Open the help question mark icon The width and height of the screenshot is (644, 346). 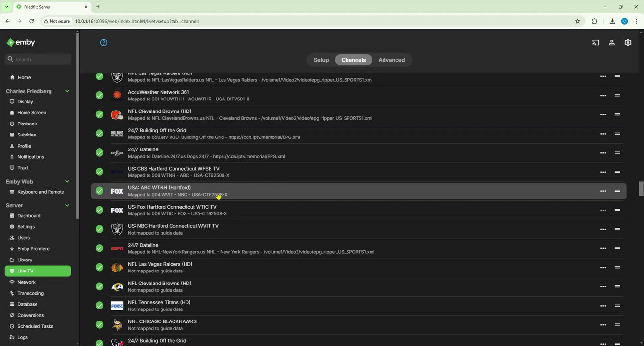point(104,42)
